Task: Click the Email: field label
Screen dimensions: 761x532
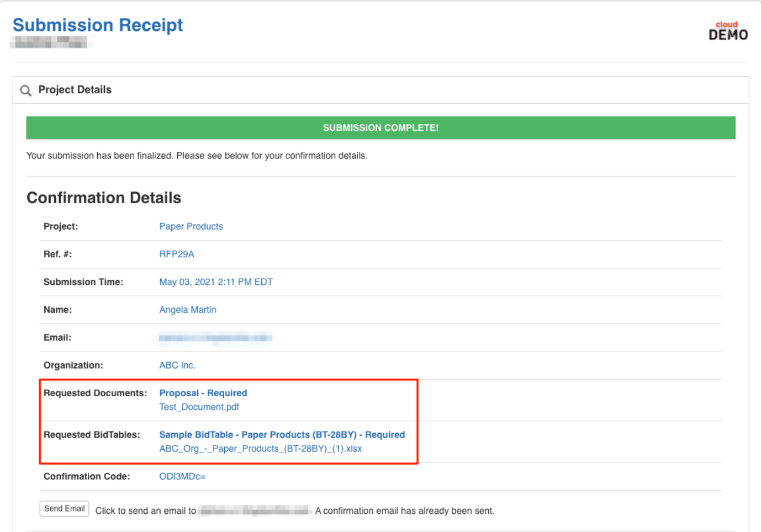Action: (57, 338)
